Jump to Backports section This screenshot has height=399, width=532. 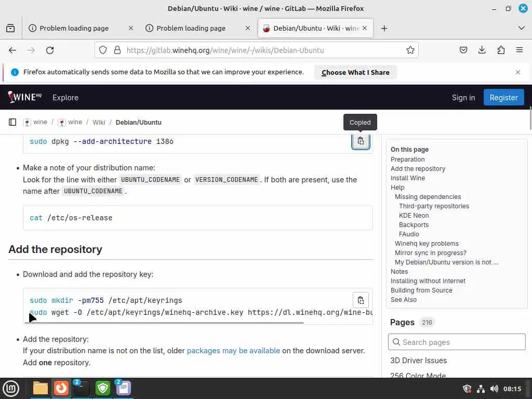[x=414, y=224]
